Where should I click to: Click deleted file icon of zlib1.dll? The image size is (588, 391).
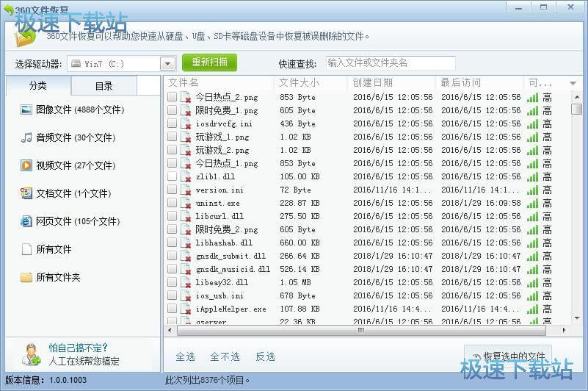pos(186,176)
